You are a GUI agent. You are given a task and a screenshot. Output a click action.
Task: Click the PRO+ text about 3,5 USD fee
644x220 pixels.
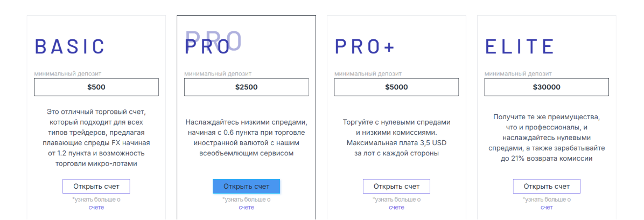[396, 137]
